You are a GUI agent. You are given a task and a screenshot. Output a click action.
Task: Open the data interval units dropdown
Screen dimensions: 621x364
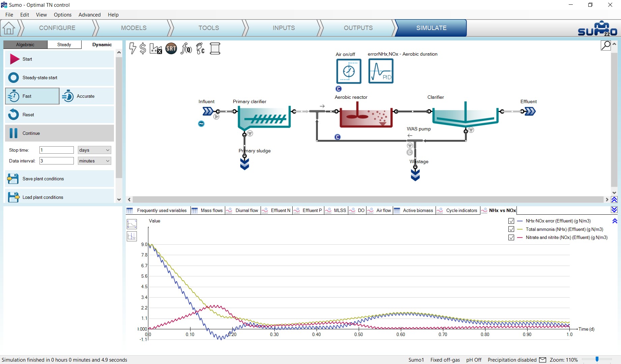(94, 161)
